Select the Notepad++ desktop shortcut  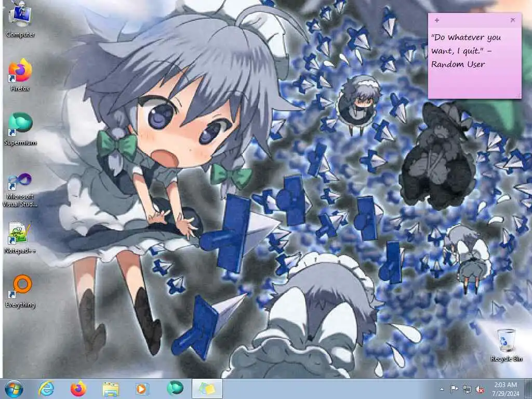click(x=20, y=237)
